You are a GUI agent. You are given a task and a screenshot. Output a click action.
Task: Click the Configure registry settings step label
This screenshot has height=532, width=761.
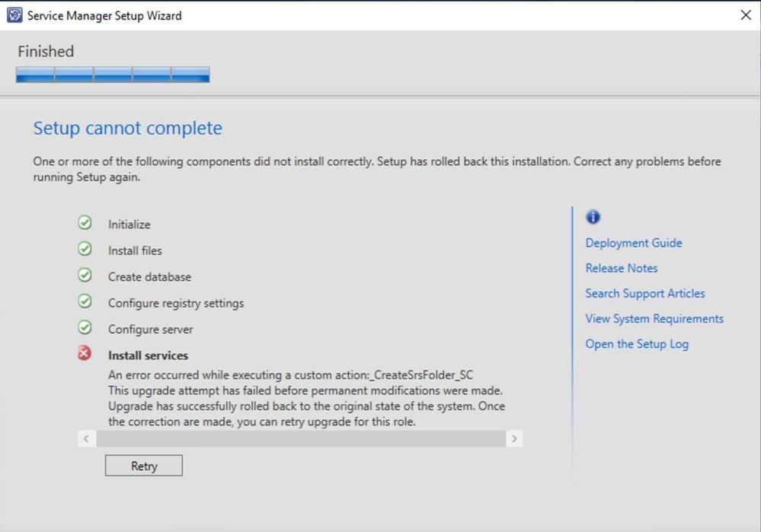[176, 303]
